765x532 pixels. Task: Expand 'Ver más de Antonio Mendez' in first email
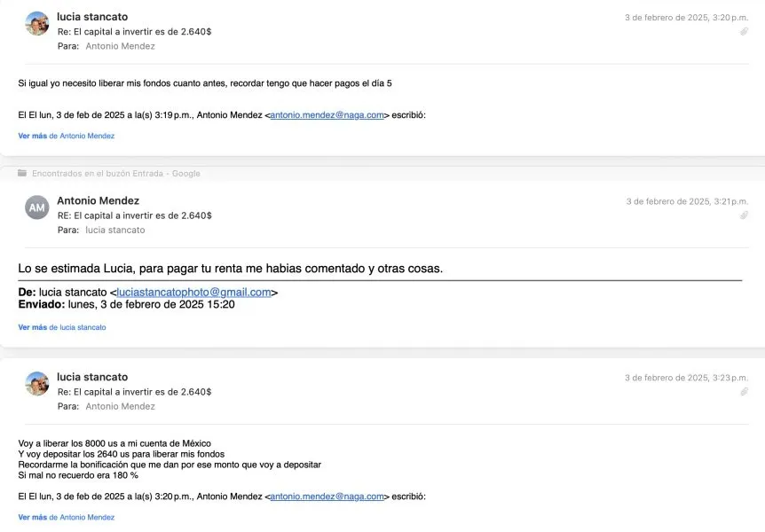[67, 136]
